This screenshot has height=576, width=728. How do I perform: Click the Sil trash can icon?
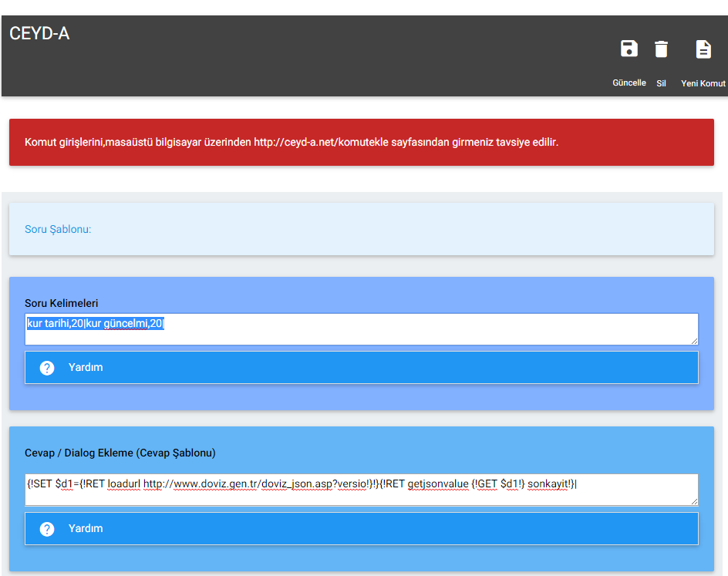(661, 49)
